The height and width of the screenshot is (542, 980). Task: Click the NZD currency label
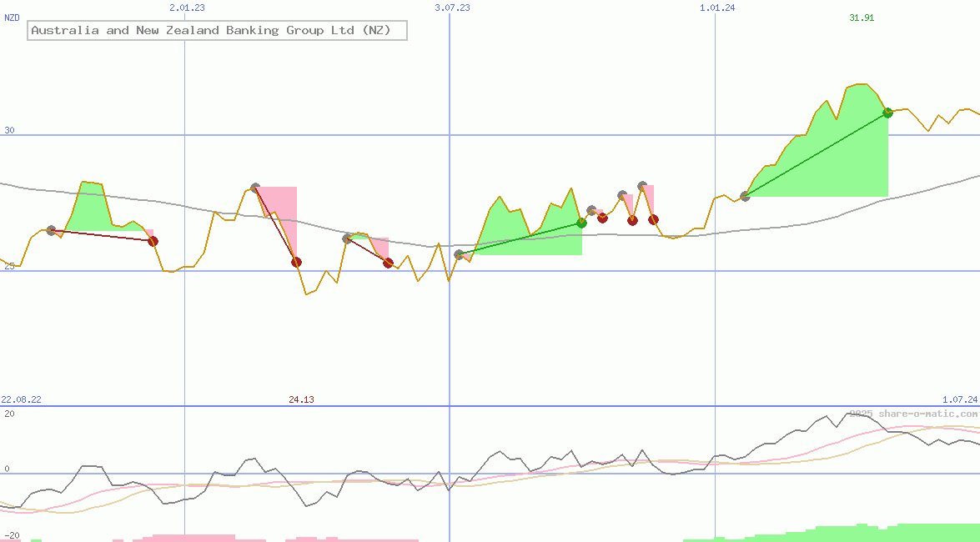pos(12,18)
